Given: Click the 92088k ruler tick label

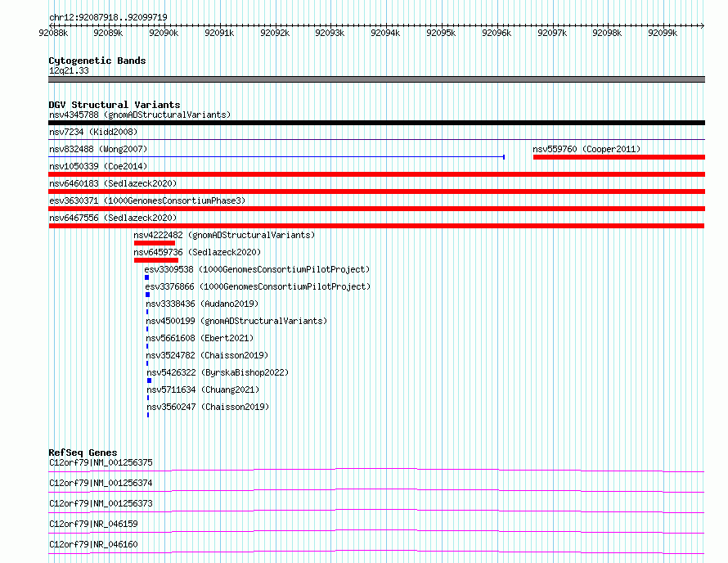Looking at the screenshot, I should click(53, 33).
